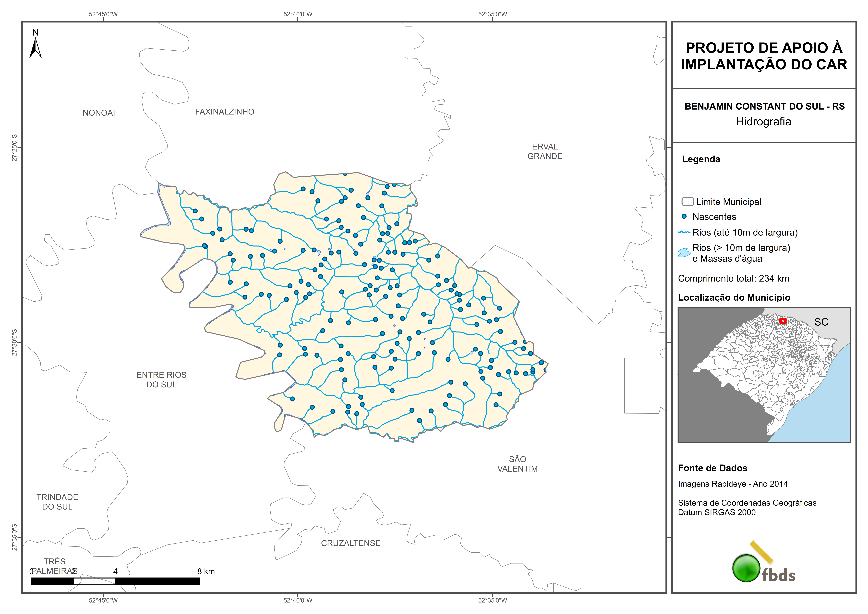Click the scale bar at bottom left
The height and width of the screenshot is (614, 868).
(115, 581)
